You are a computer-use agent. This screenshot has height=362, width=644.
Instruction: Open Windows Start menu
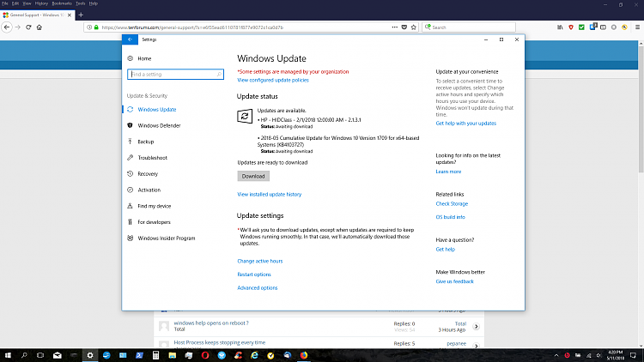pos(8,355)
